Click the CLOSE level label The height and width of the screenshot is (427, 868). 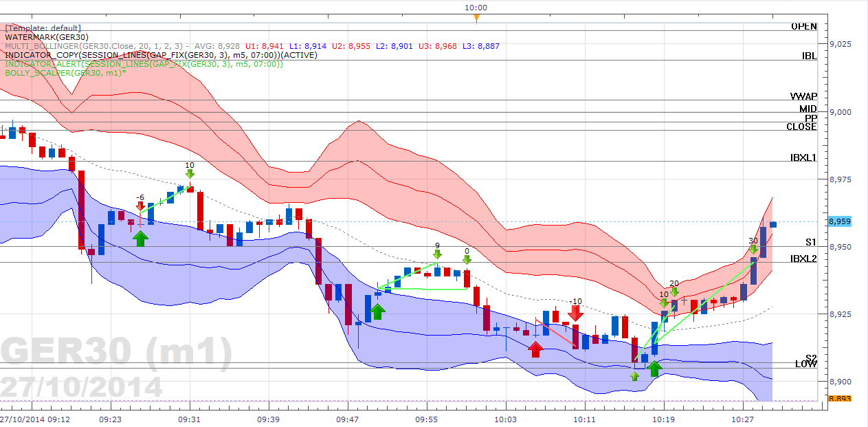(x=802, y=127)
